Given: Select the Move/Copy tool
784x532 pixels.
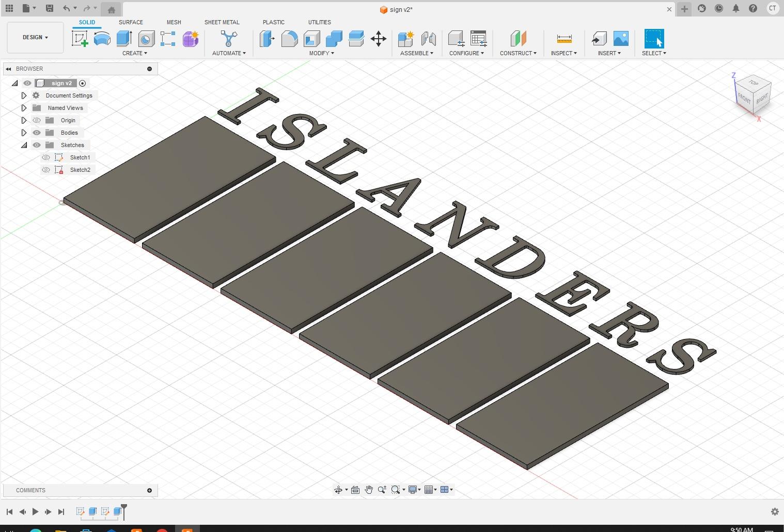Looking at the screenshot, I should [x=379, y=39].
